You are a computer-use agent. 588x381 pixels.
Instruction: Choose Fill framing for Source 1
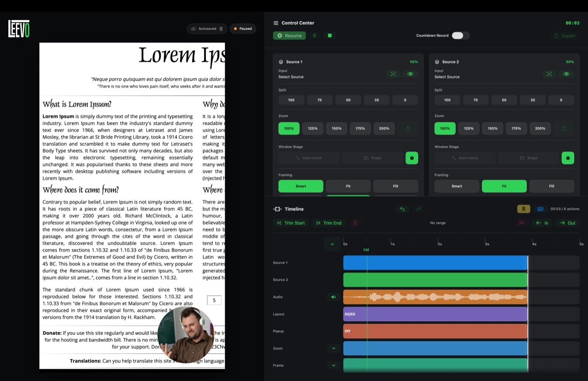click(x=396, y=186)
